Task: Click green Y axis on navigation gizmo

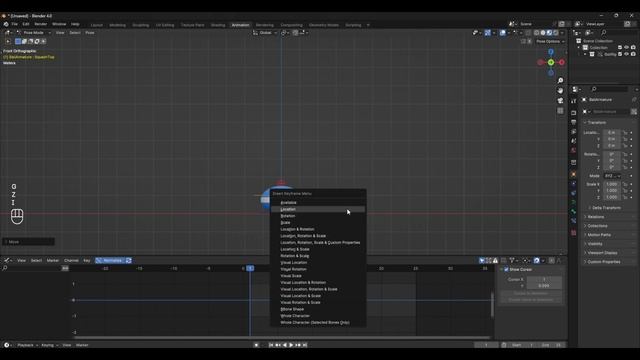Action: pos(551,62)
